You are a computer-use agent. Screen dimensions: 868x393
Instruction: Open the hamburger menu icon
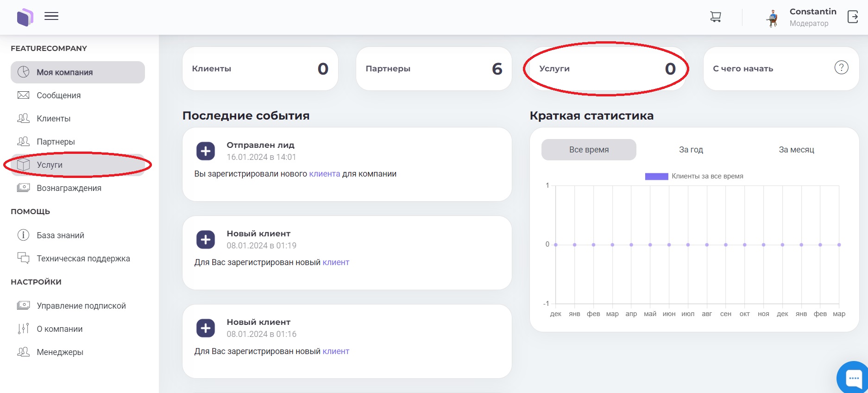[x=51, y=17]
